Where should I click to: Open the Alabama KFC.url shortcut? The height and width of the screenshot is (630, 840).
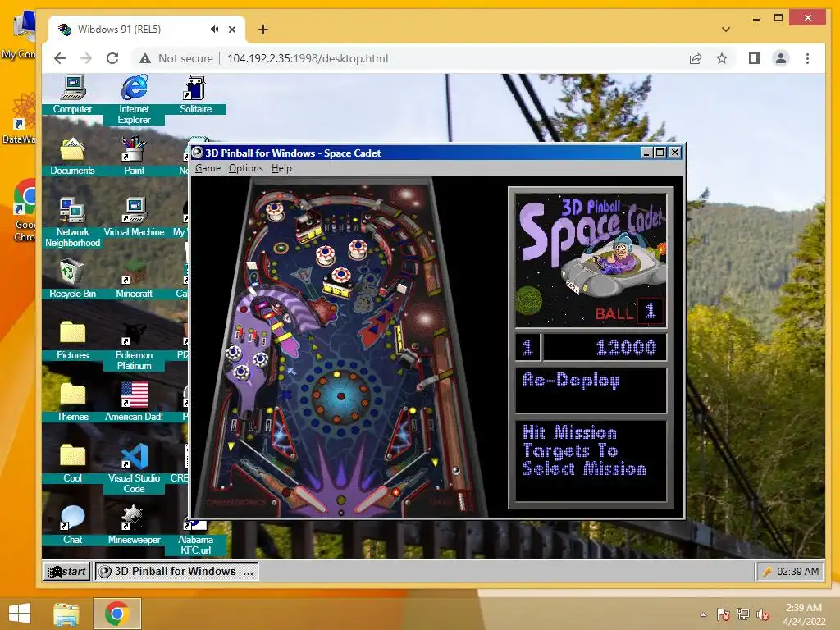tap(195, 537)
